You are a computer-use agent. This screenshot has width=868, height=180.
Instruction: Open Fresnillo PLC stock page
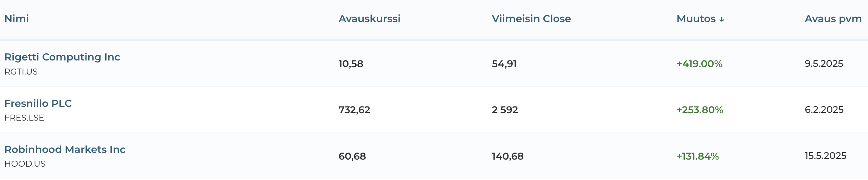point(38,103)
